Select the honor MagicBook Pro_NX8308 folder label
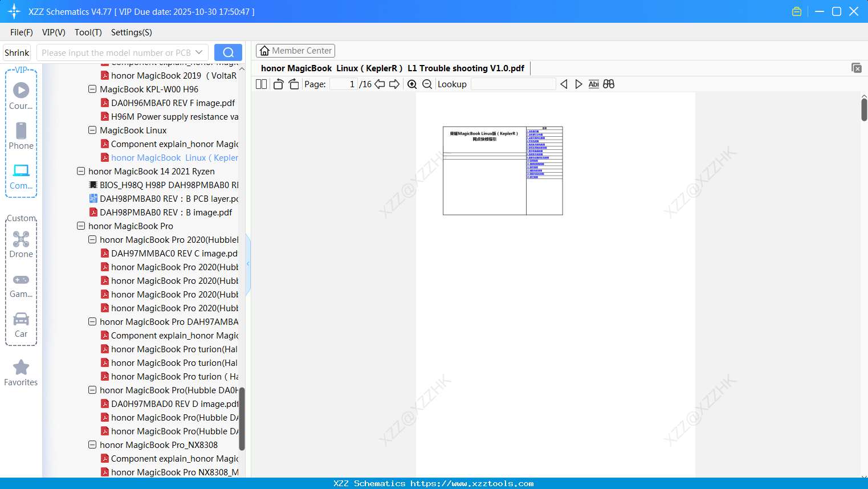The image size is (868, 489). coord(158,445)
